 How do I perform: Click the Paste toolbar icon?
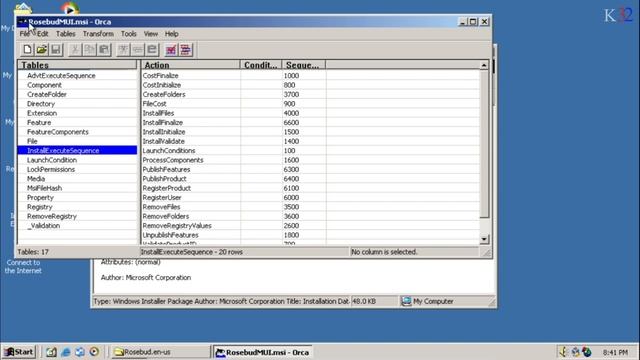(104, 50)
